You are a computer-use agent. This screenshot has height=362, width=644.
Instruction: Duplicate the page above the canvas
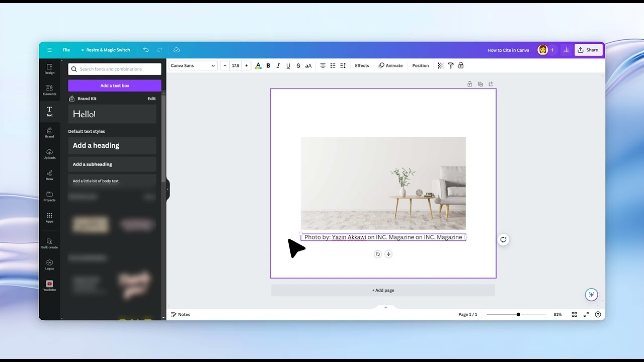(480, 84)
